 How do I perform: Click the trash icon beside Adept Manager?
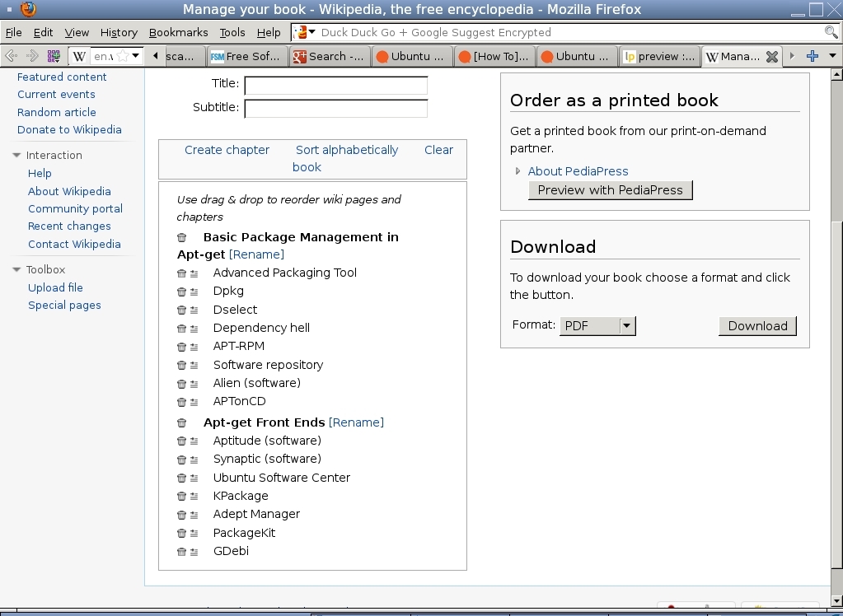182,515
